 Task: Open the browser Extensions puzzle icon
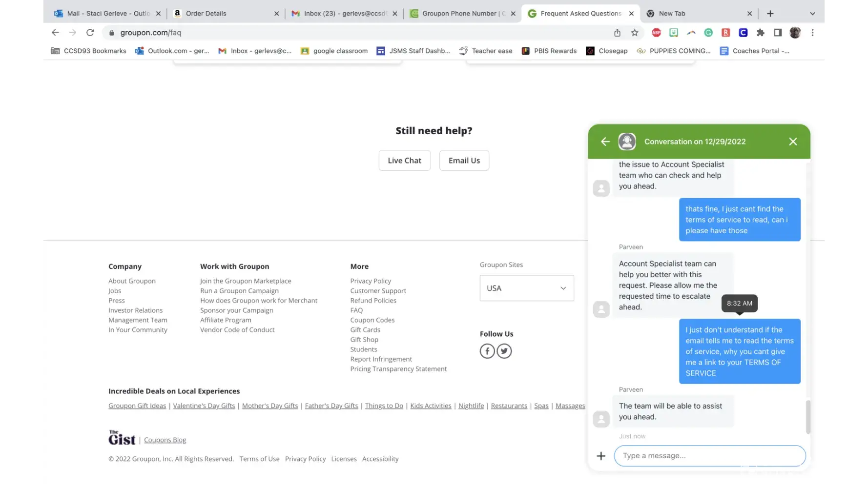760,33
